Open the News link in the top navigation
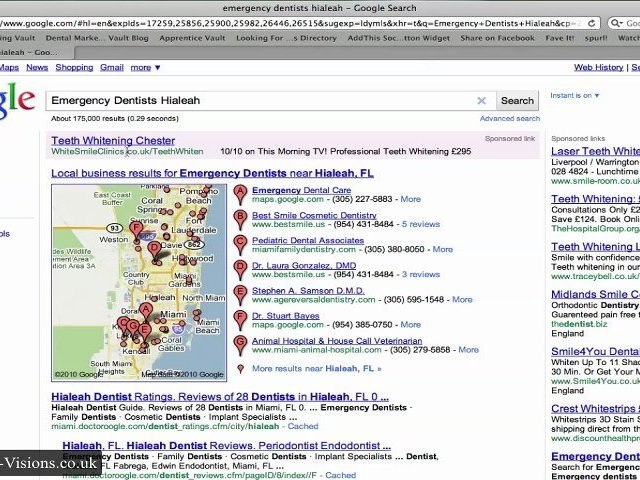This screenshot has width=640, height=480. coord(37,67)
